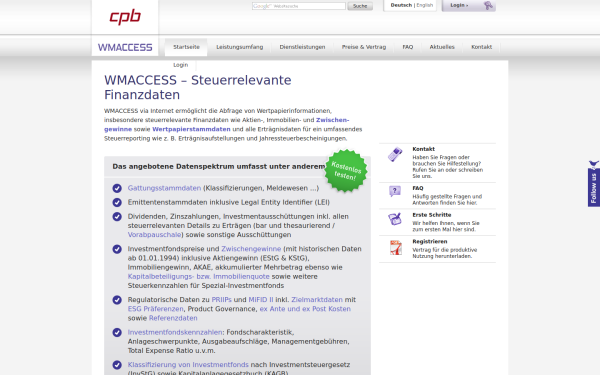Viewport: 600px width, 375px height.
Task: Open the Zielmarktdaten link
Action: click(x=317, y=300)
